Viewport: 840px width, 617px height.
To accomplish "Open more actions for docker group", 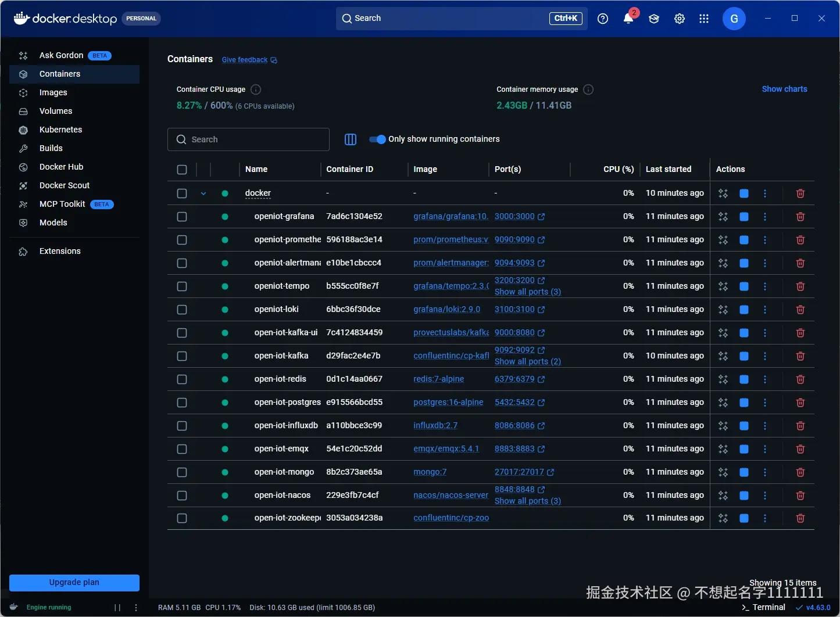I will [765, 193].
